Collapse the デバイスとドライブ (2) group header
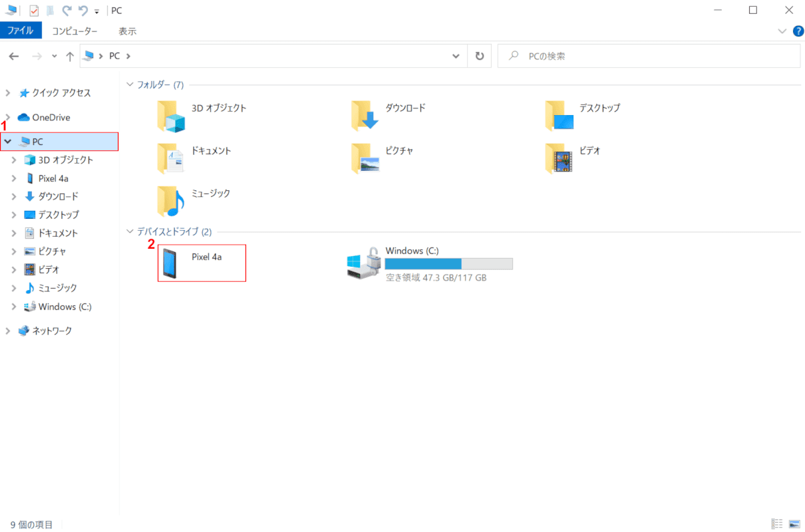The height and width of the screenshot is (532, 805). 131,232
